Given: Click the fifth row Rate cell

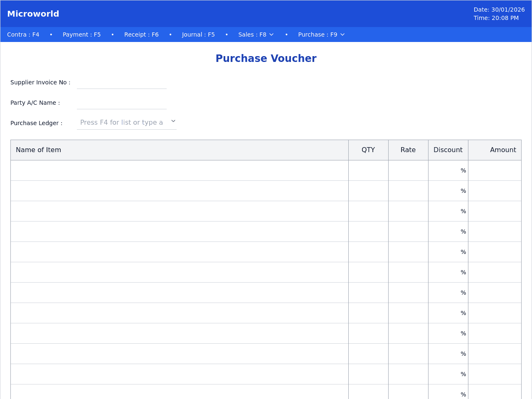Looking at the screenshot, I should pyautogui.click(x=408, y=252).
